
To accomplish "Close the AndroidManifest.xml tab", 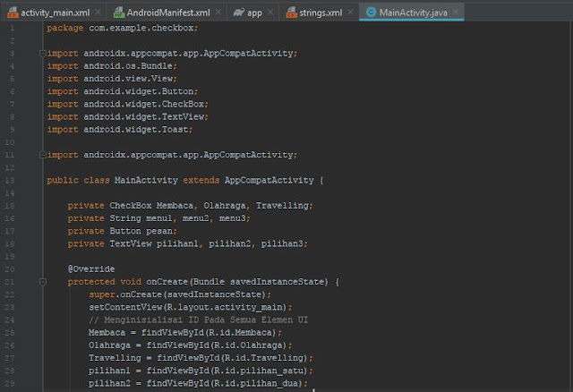I will coord(218,13).
